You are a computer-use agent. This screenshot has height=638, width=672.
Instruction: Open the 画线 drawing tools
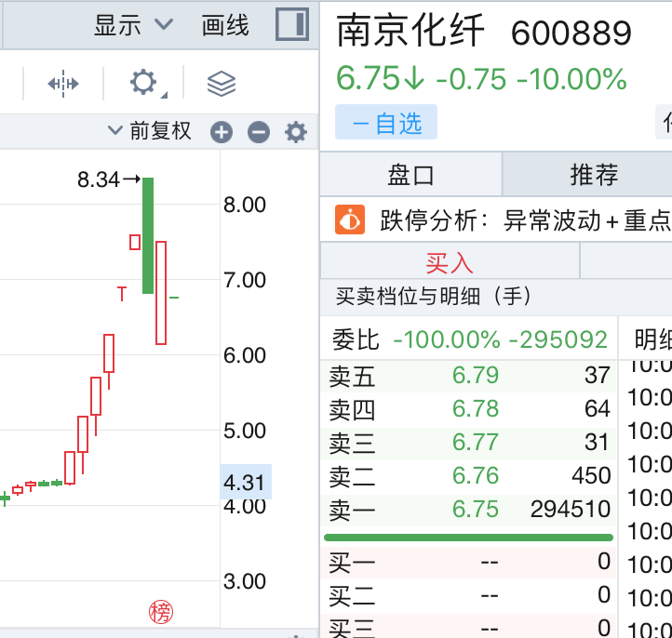click(x=225, y=25)
